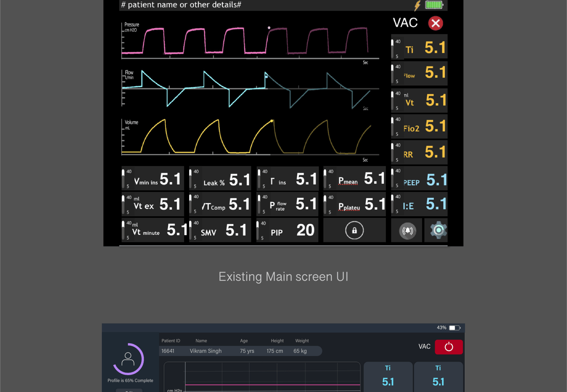Click the lightning charging icon
Viewport: 567px width, 392px height.
pyautogui.click(x=417, y=6)
